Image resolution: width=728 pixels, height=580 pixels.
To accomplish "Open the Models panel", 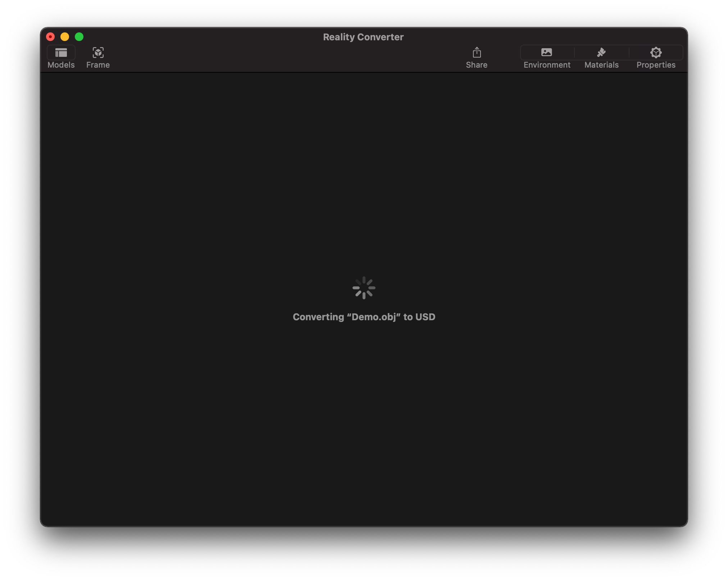I will [x=60, y=57].
